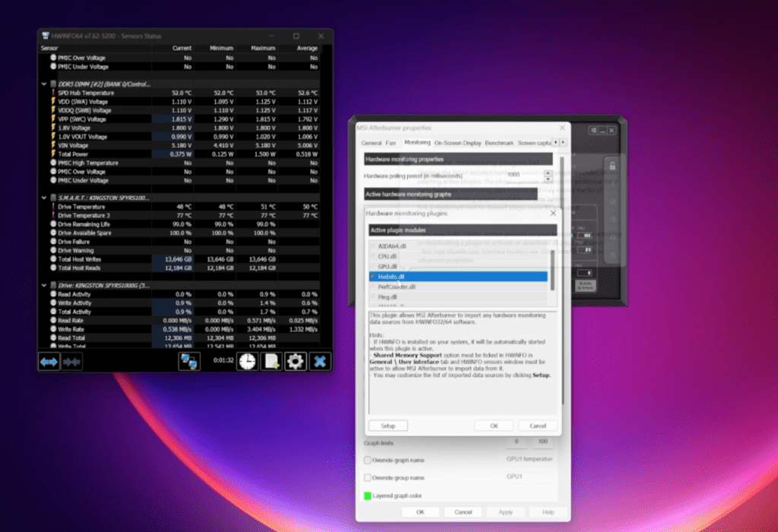778x532 pixels.
Task: Toggle the Layered graph color checkbox
Action: [366, 495]
